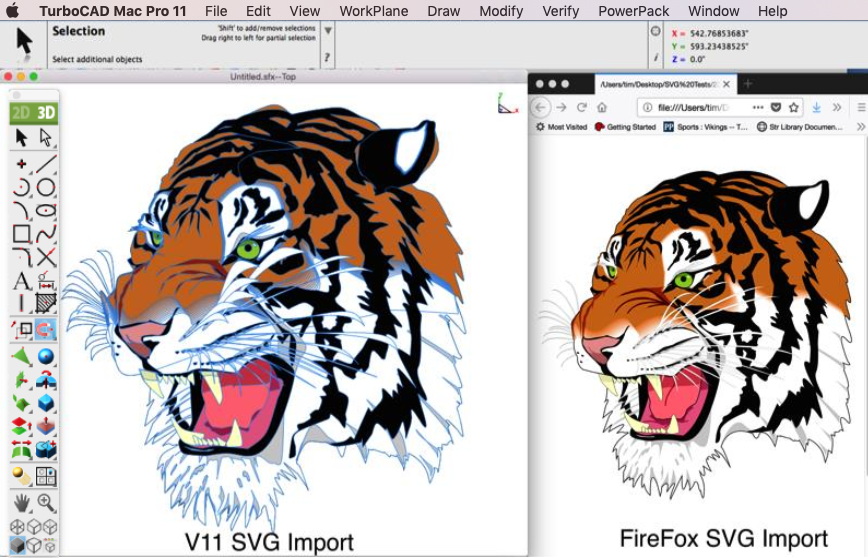
Task: Open the four-view layout tool
Action: coord(45,476)
